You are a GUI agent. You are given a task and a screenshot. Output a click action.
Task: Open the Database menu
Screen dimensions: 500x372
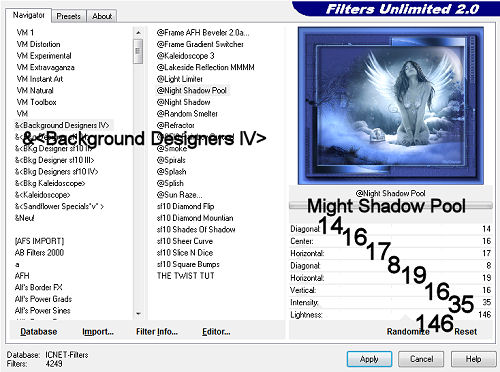click(x=39, y=332)
